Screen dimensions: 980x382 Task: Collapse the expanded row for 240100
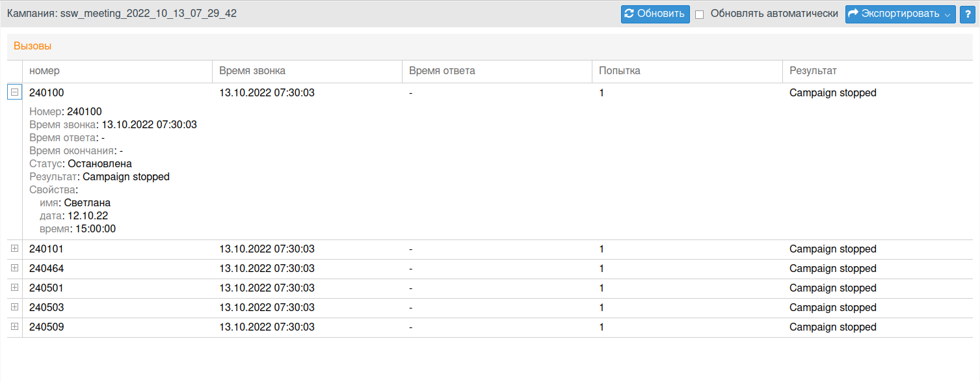point(15,92)
